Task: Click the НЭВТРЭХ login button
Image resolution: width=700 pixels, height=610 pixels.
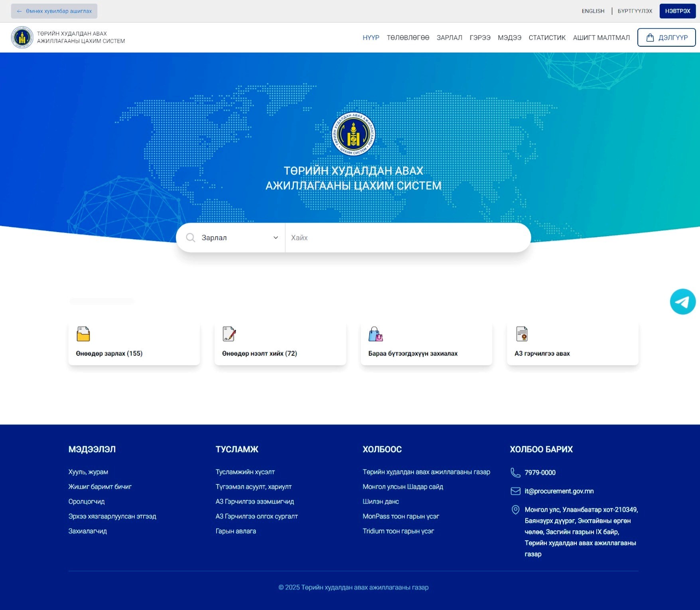Action: [677, 11]
